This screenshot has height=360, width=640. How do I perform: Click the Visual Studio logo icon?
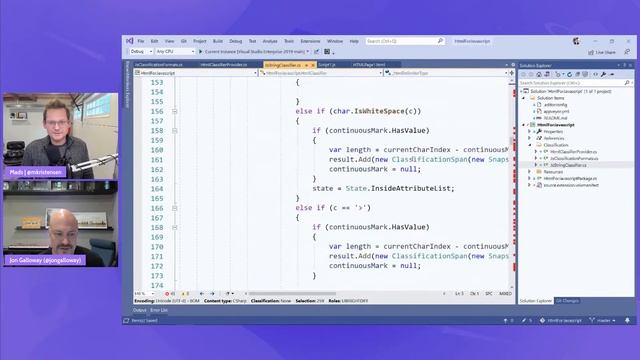pos(129,41)
